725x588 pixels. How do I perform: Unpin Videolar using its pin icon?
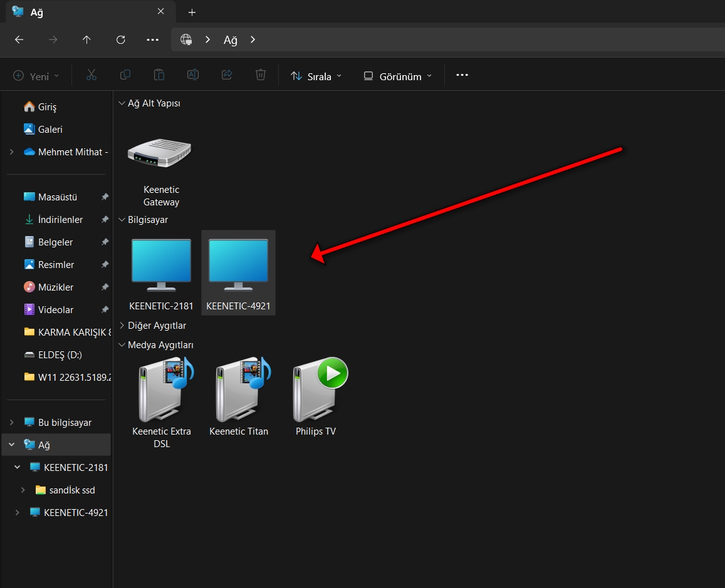[105, 310]
